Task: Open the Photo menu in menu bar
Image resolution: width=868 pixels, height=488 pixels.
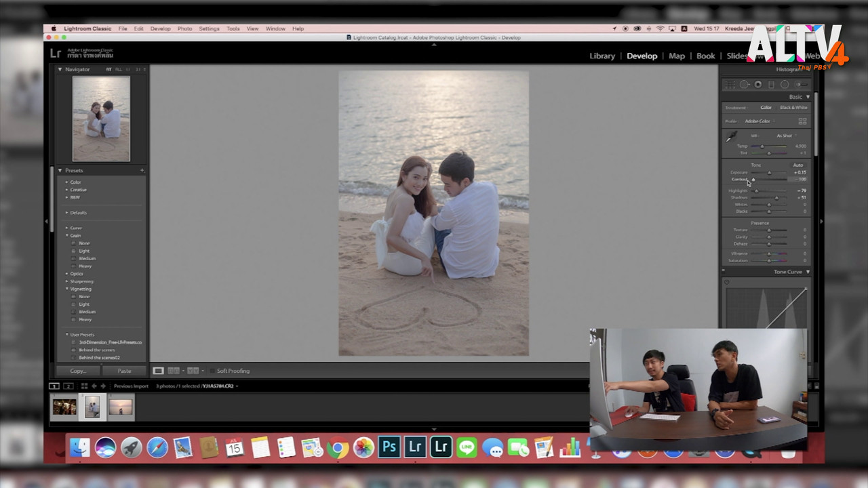Action: [184, 28]
